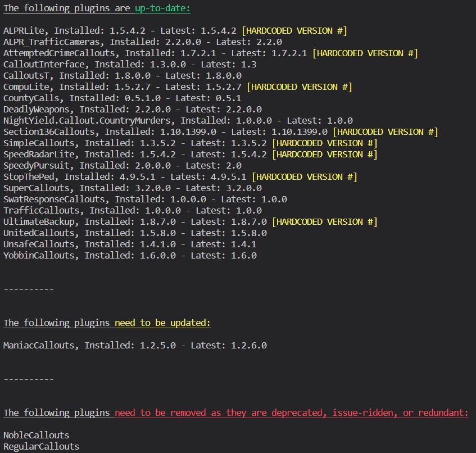Image resolution: width=476 pixels, height=453 pixels.
Task: Click the UltimateBackup plugin line
Action: (191, 221)
